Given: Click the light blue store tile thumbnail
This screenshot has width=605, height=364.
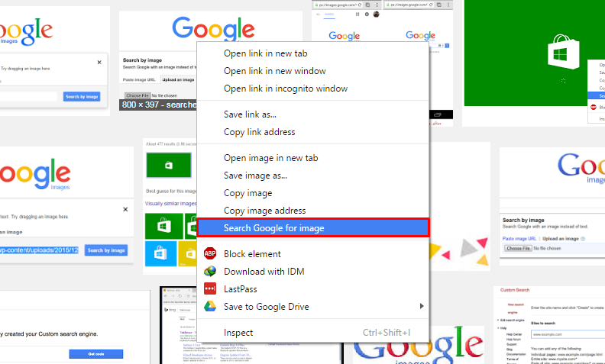Looking at the screenshot, I should point(161,253).
